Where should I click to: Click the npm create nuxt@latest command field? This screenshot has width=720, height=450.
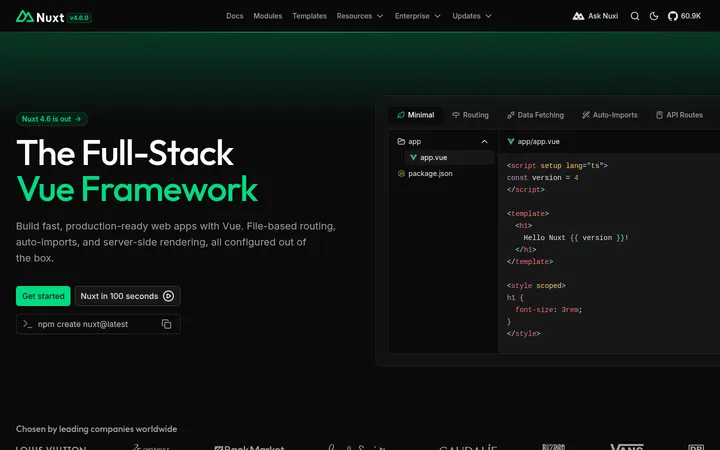click(x=98, y=324)
